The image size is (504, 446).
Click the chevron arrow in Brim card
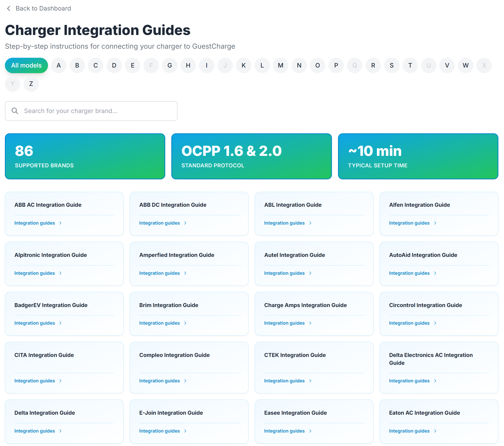click(185, 323)
